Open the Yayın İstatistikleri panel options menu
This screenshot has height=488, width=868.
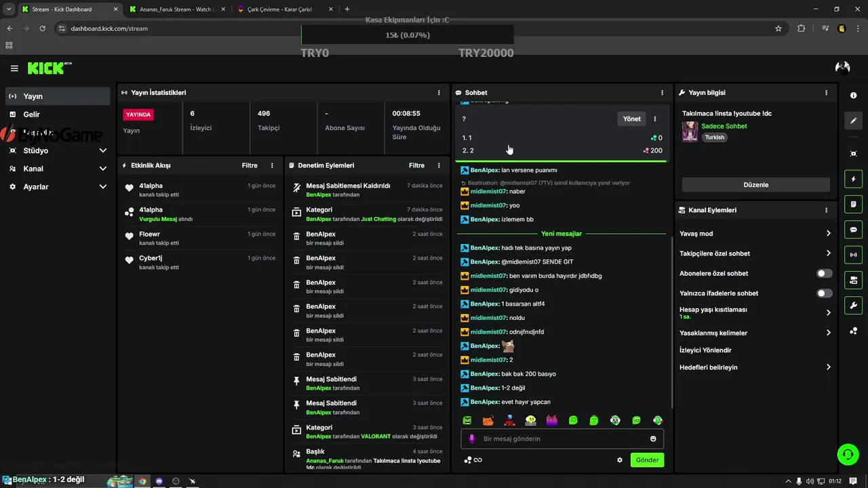pyautogui.click(x=439, y=92)
